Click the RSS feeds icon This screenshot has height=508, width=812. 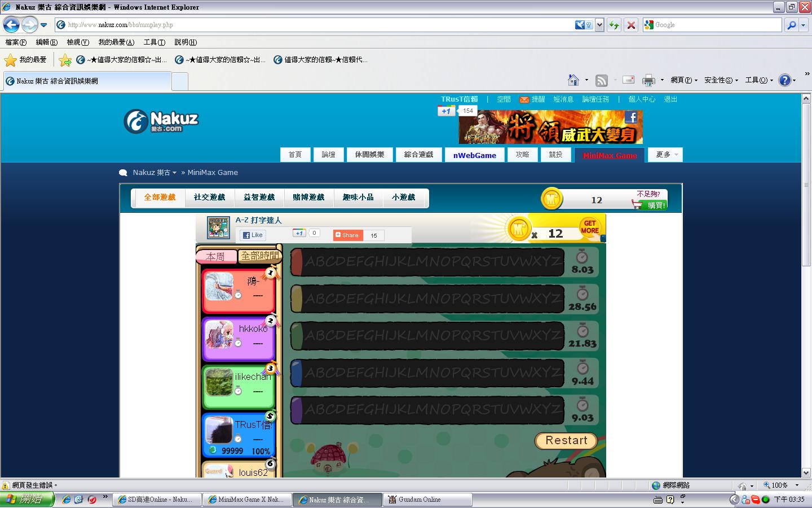coord(602,80)
